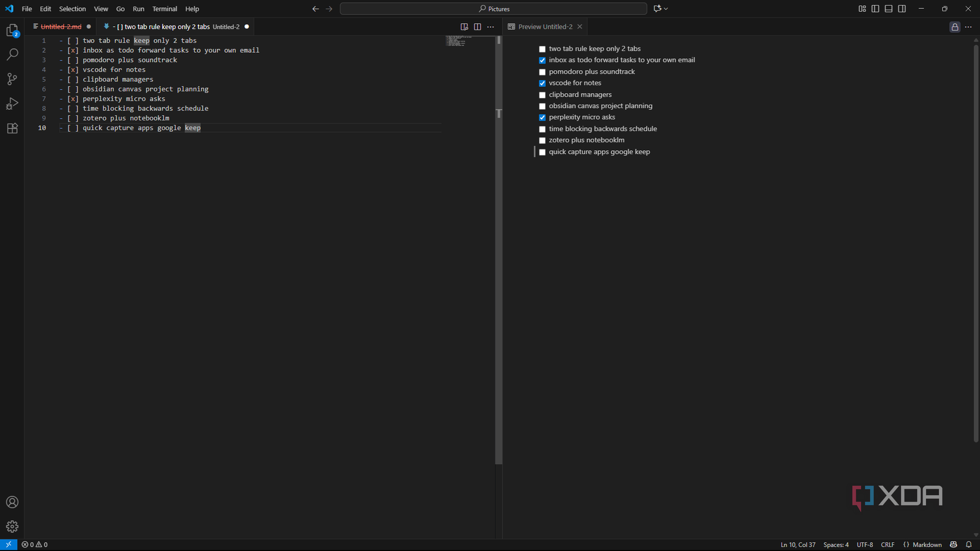This screenshot has height=551, width=980.
Task: Check 'zotero plus notebooklm' checkbox
Action: (x=542, y=141)
